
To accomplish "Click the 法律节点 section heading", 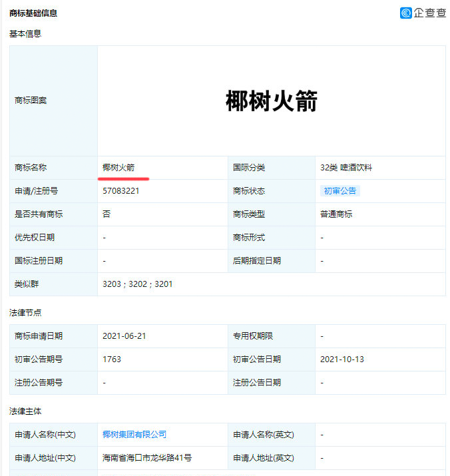I will [25, 313].
